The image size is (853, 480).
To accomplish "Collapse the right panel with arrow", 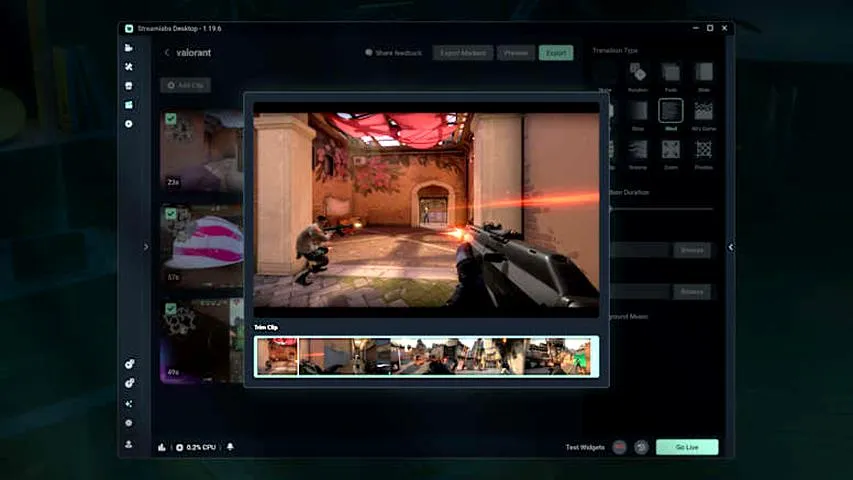I will tap(730, 247).
